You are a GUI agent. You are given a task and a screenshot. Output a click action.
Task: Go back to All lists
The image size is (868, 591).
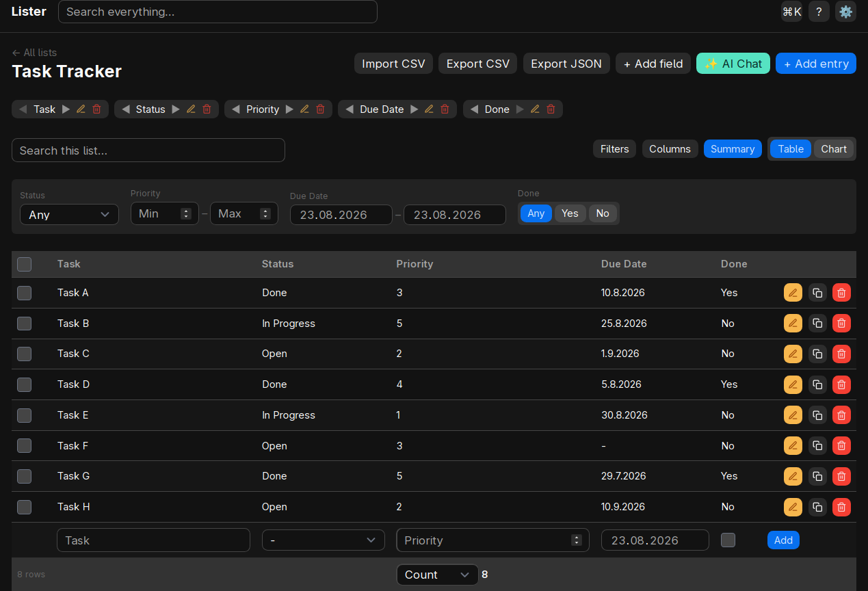(34, 53)
